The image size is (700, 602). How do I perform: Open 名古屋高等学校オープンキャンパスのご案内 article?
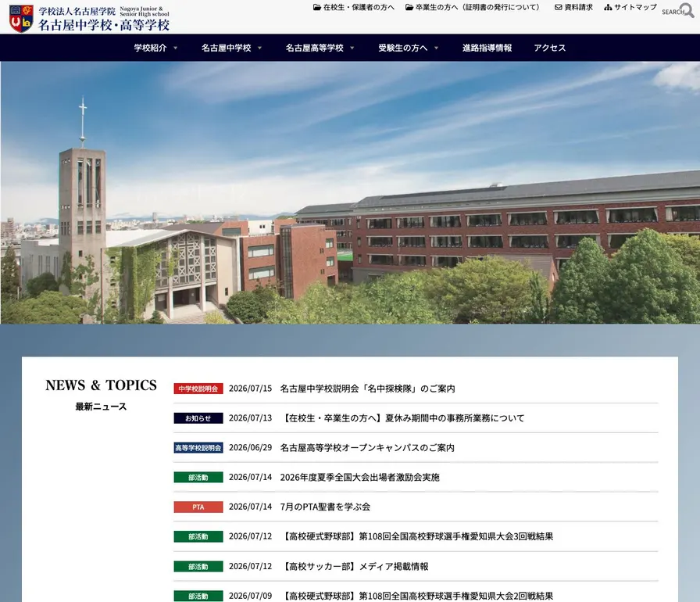[367, 447]
